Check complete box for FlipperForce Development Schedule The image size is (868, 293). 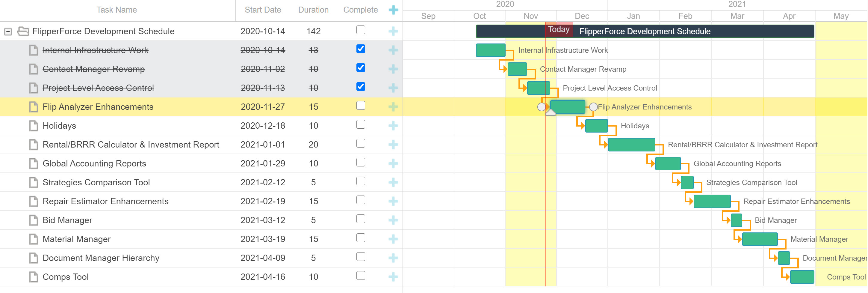tap(361, 30)
